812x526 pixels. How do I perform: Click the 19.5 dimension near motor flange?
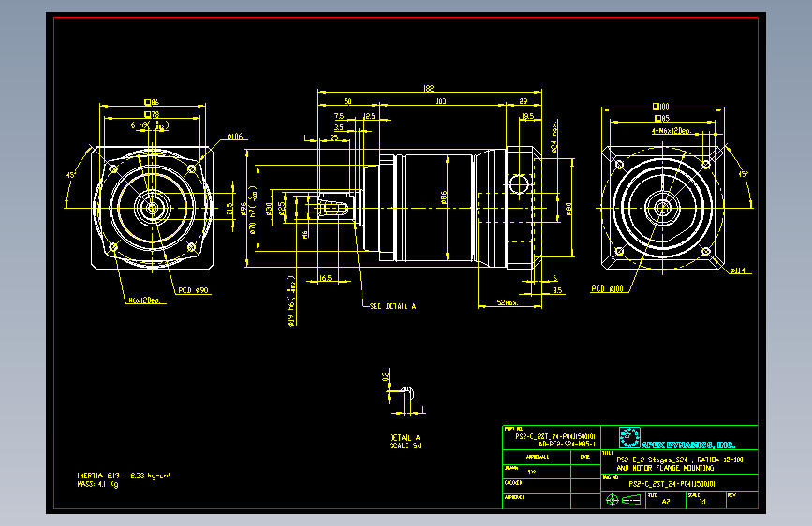[x=527, y=116]
